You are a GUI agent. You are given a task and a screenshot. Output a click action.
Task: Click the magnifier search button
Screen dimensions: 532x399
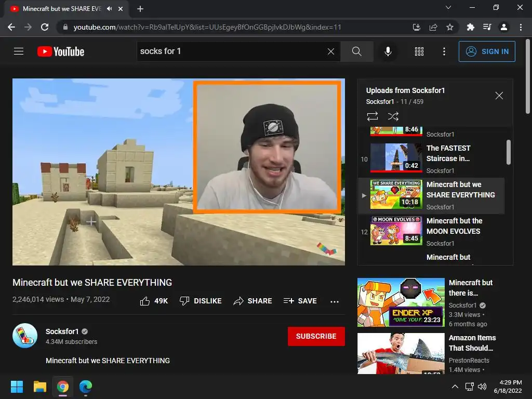pyautogui.click(x=356, y=51)
